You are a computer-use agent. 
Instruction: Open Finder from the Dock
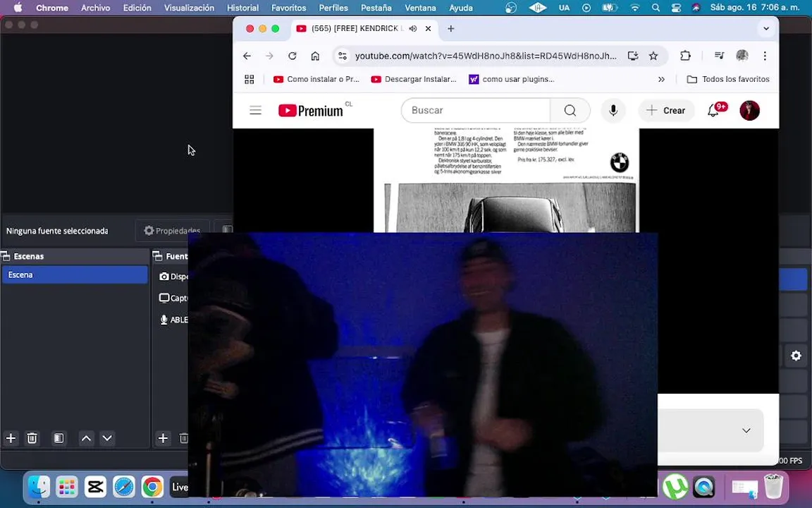coord(39,486)
